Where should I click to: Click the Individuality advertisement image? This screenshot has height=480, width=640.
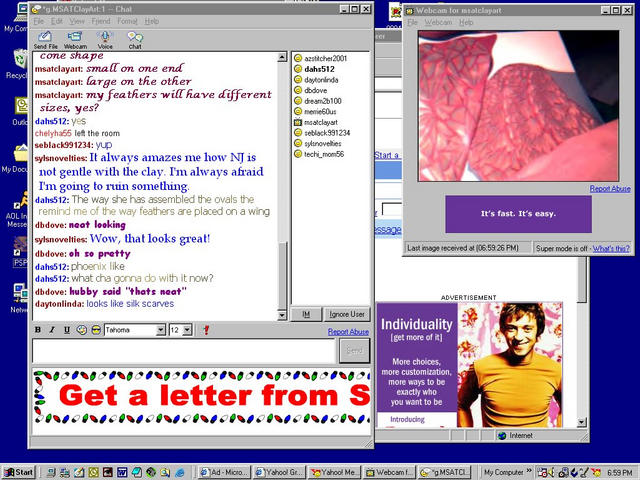(x=469, y=364)
